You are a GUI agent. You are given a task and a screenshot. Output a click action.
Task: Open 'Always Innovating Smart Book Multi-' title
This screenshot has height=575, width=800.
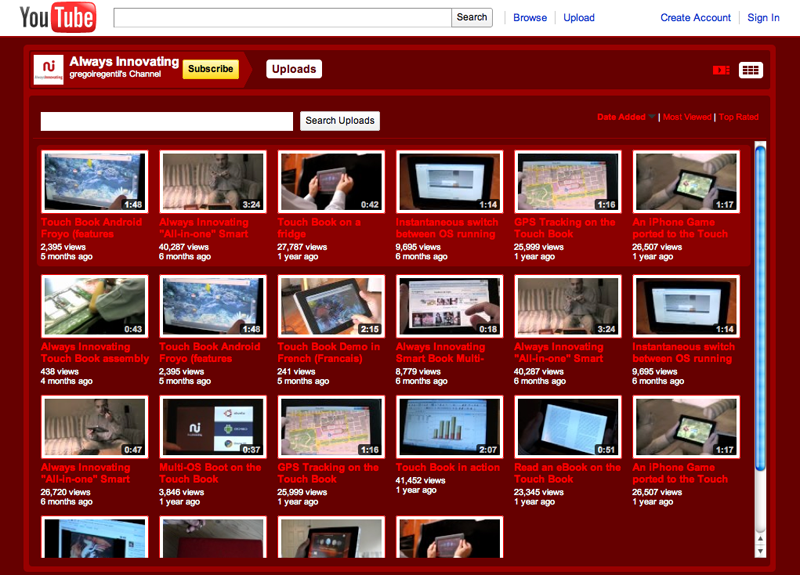[x=440, y=353]
